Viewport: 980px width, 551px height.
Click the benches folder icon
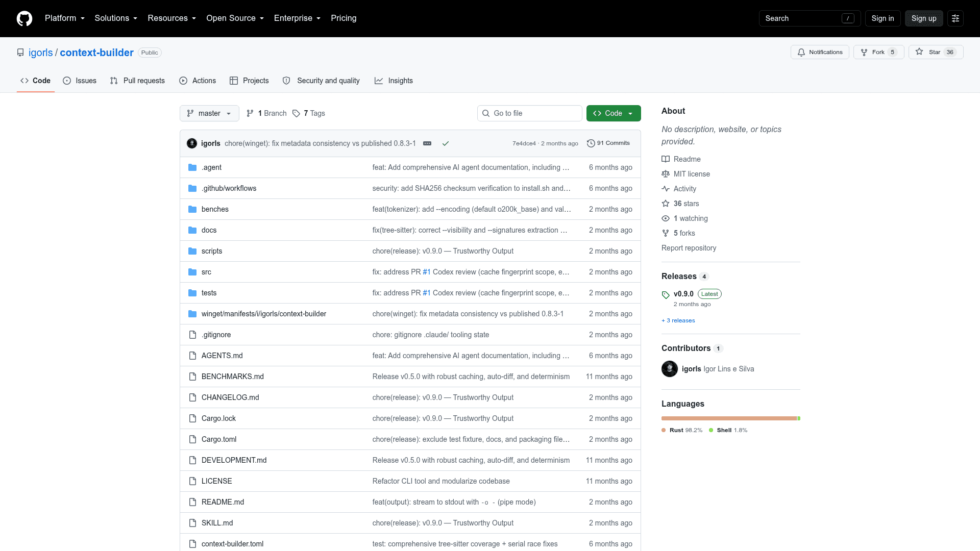point(192,209)
